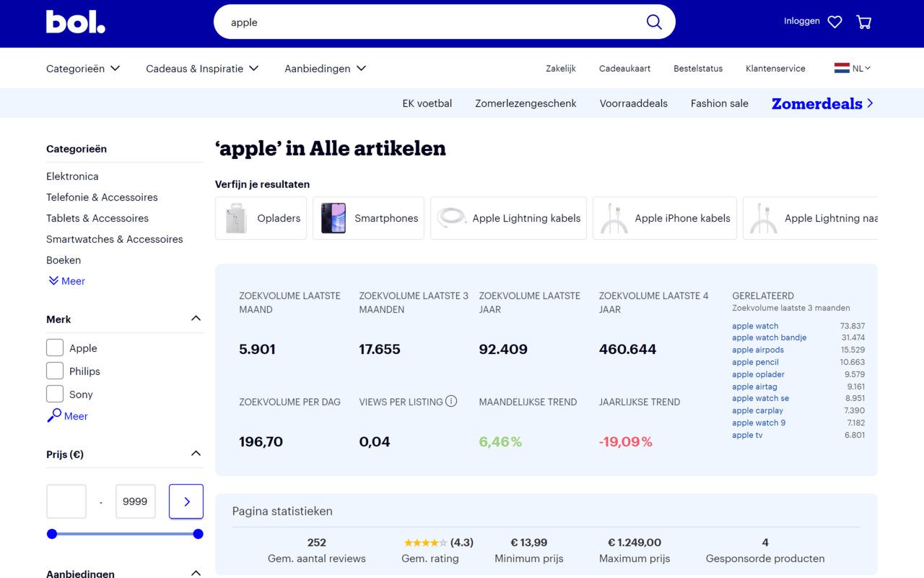Click the magnifier next to Meer under Merk
Image resolution: width=924 pixels, height=578 pixels.
coord(55,415)
